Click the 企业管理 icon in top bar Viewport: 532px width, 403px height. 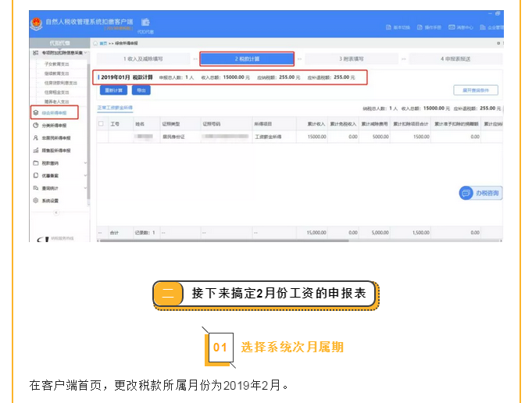491,27
